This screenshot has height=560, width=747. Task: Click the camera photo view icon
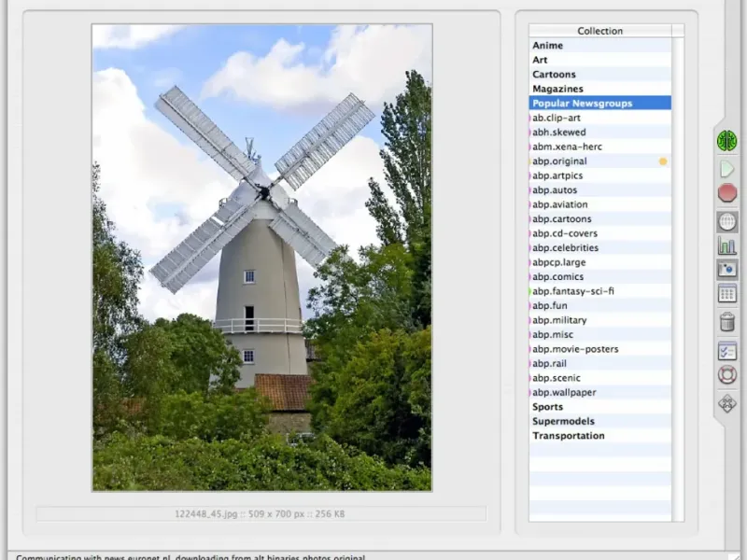[727, 270]
